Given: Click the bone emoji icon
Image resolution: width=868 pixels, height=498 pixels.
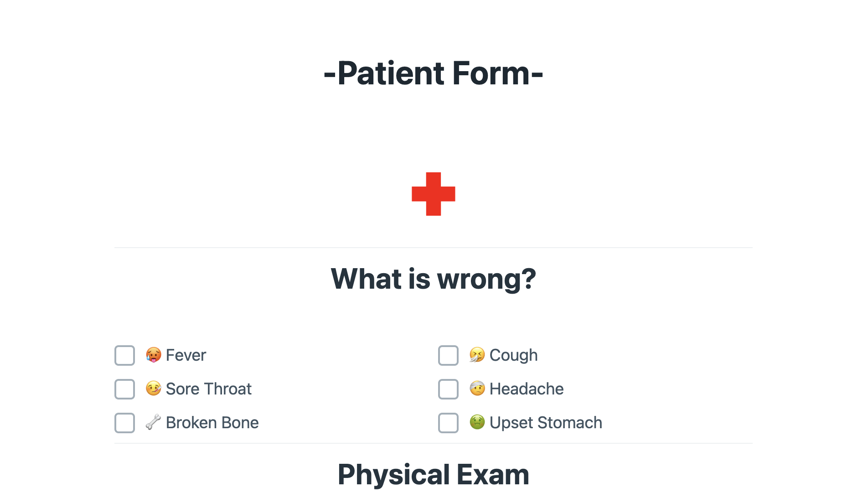Looking at the screenshot, I should click(x=154, y=422).
